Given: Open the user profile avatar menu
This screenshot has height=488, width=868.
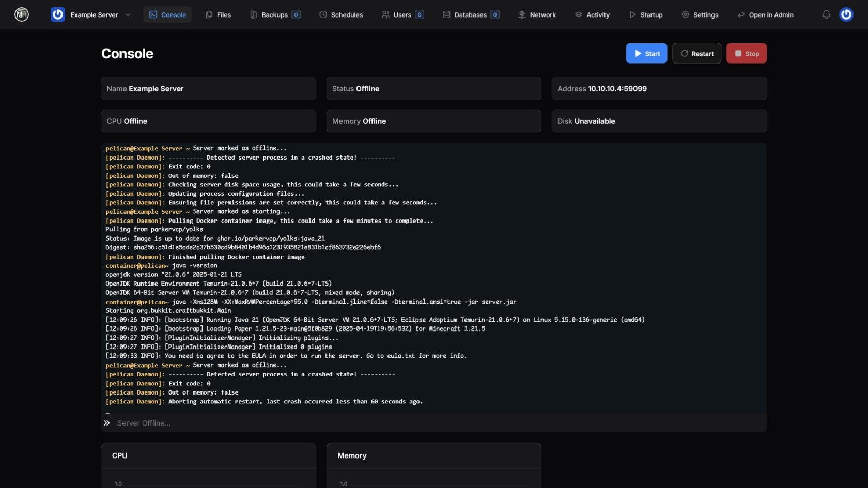Looking at the screenshot, I should (846, 14).
